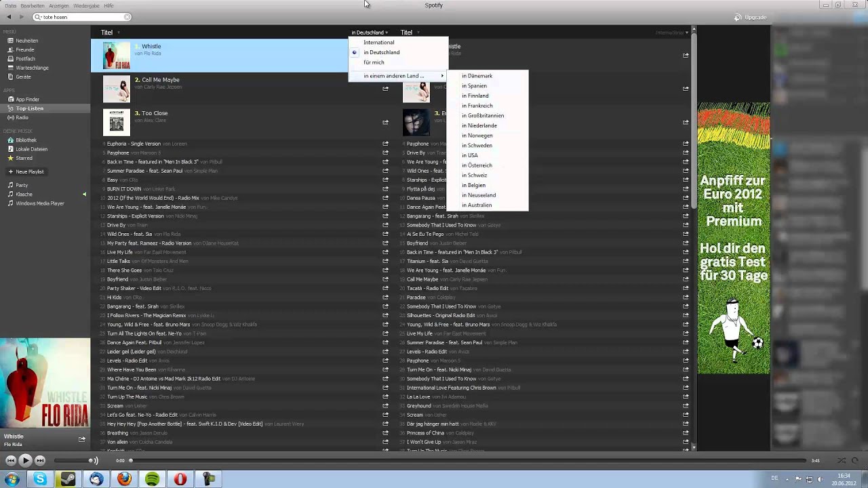868x488 pixels.
Task: Go forward with the navigation arrow
Action: [22, 17]
